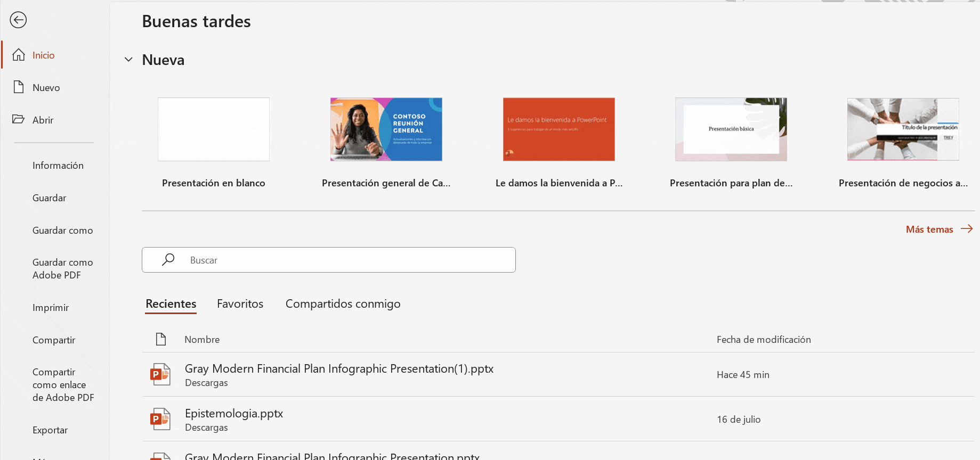Click the search magnifier icon
Viewport: 980px width, 460px height.
pos(168,260)
